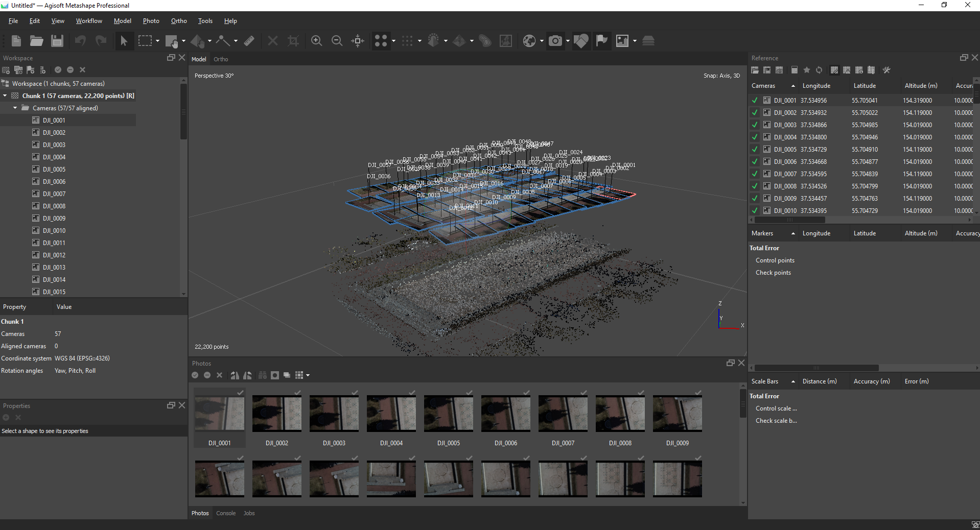Click the Photos pane vertical scrollbar
This screenshot has width=980, height=530.
[743, 403]
